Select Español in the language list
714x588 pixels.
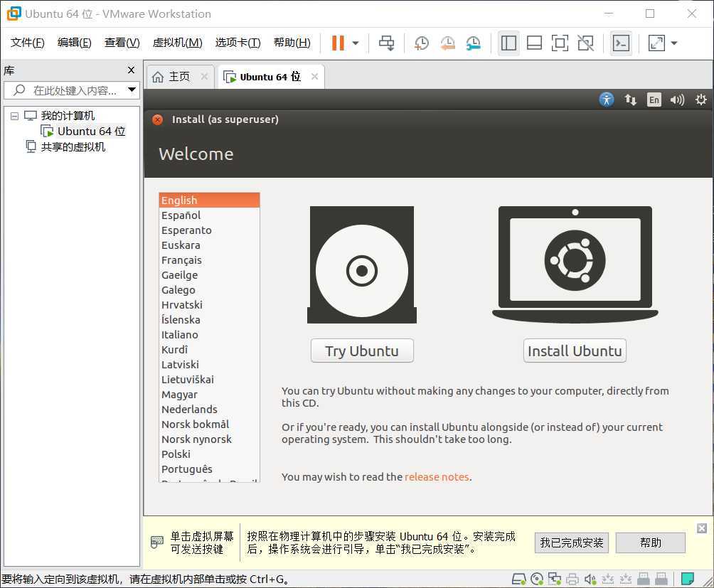[x=209, y=215]
